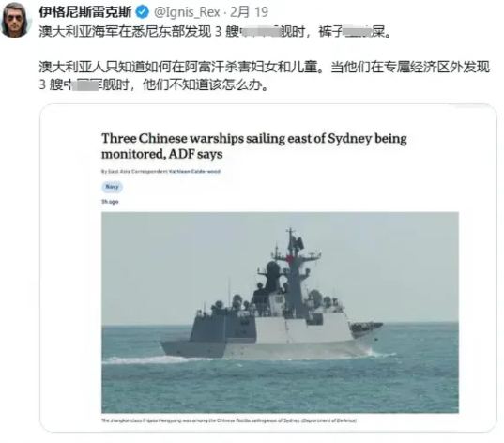Open the @Ignis_Rex handle link
The height and width of the screenshot is (443, 504).
click(187, 12)
